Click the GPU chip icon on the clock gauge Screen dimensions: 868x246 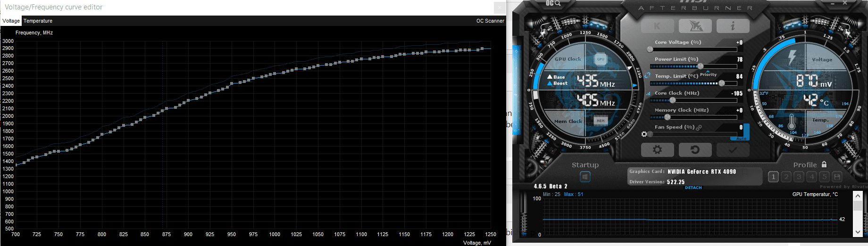click(x=601, y=59)
